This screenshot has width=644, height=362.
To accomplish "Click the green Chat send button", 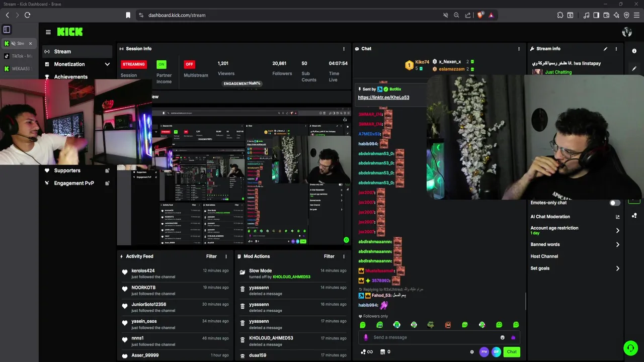I will (x=512, y=352).
